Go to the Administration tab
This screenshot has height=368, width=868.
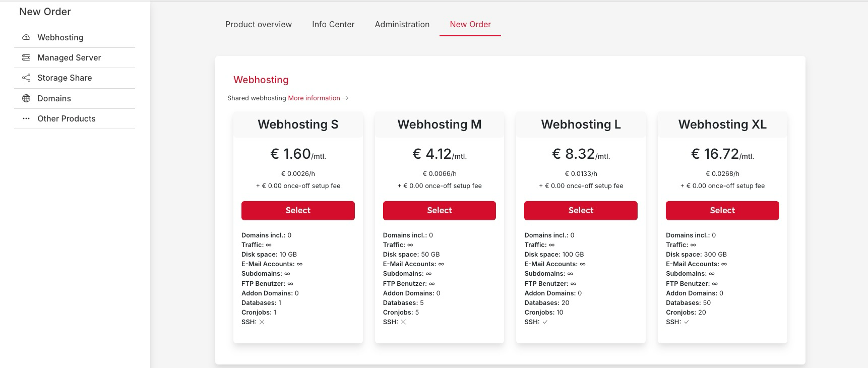pyautogui.click(x=402, y=24)
